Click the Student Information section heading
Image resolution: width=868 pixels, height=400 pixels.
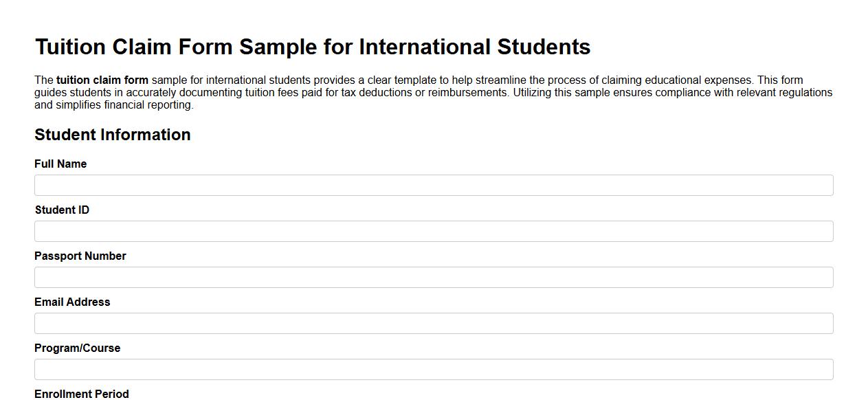click(x=113, y=135)
